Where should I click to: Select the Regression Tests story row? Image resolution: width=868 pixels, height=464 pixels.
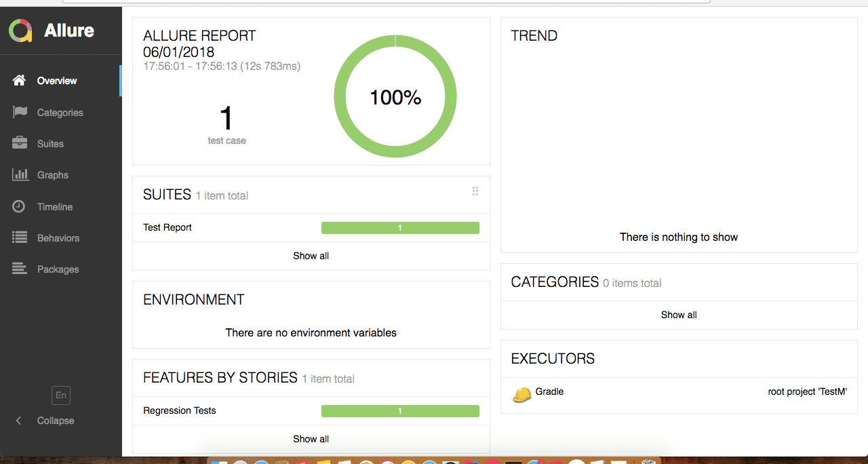pos(179,410)
